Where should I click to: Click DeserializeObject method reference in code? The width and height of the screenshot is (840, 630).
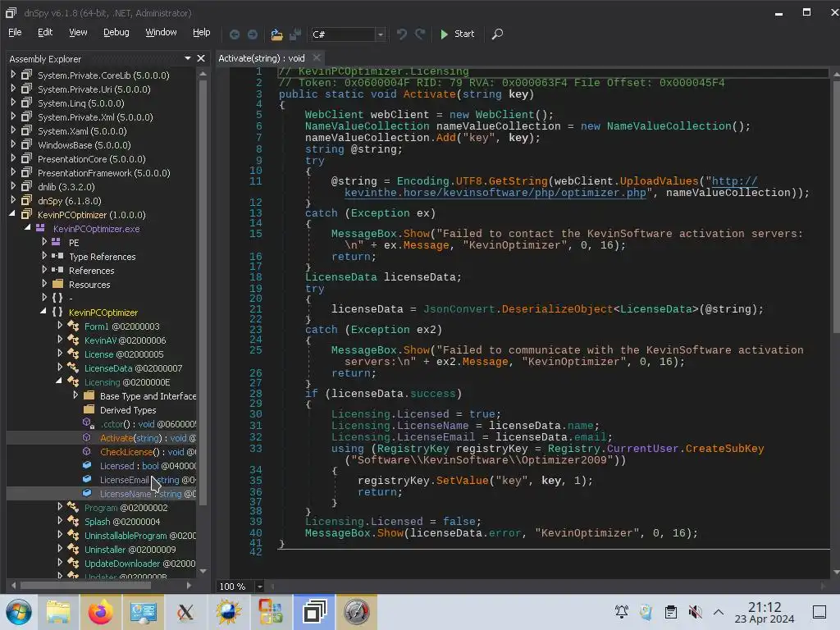point(557,309)
